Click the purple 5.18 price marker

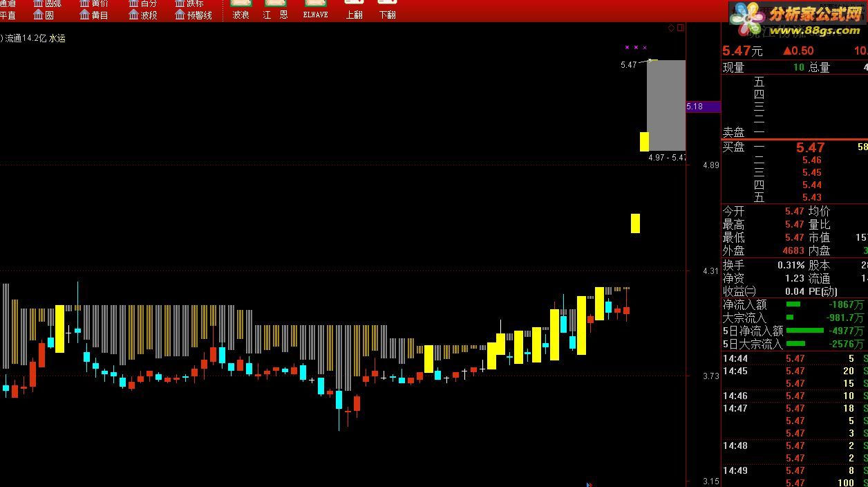[703, 107]
